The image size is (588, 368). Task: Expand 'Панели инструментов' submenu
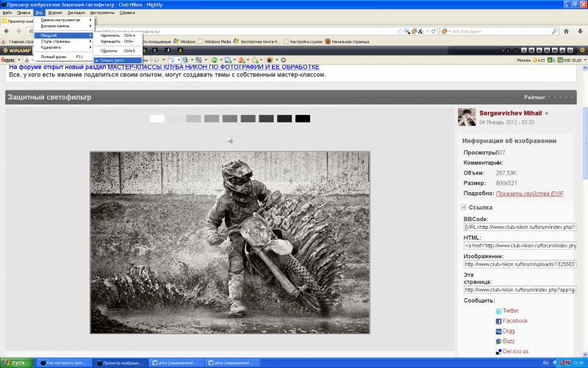pyautogui.click(x=63, y=20)
